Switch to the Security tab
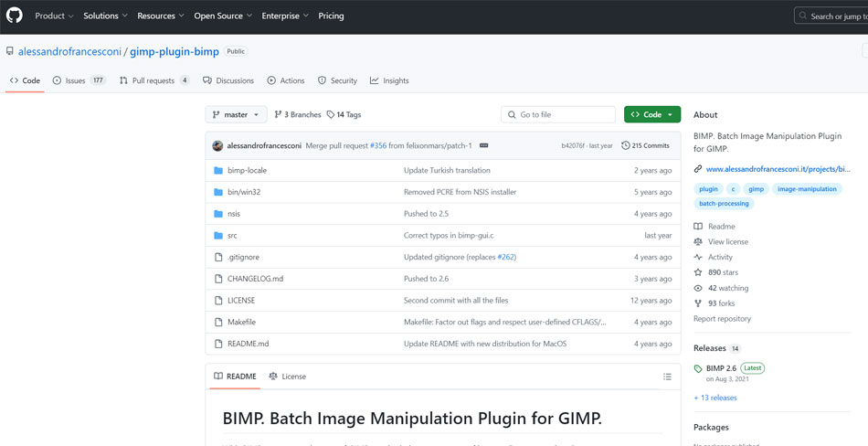Image resolution: width=868 pixels, height=446 pixels. 337,80
